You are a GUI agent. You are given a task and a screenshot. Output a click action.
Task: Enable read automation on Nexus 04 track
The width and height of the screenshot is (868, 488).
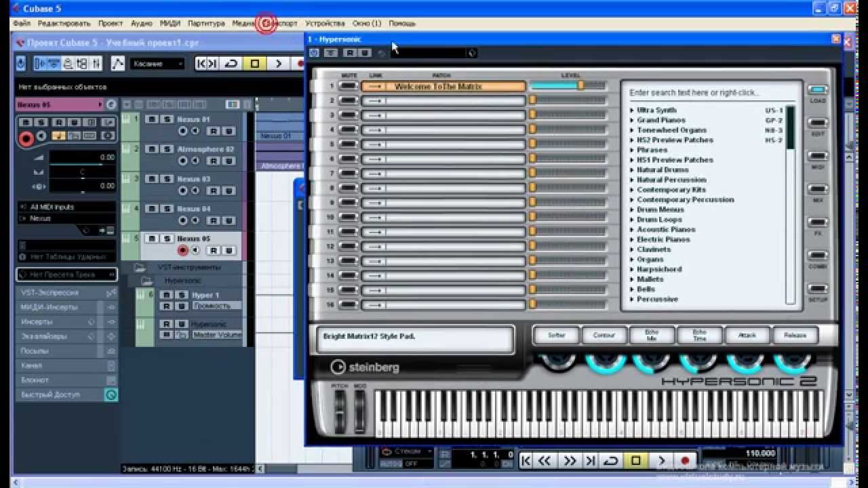(214, 221)
